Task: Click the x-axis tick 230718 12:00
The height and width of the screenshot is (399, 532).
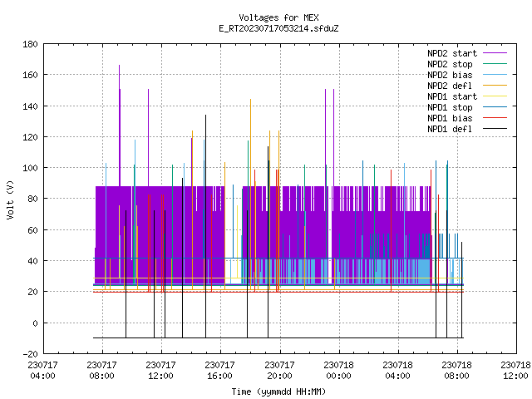Action: 515,371
